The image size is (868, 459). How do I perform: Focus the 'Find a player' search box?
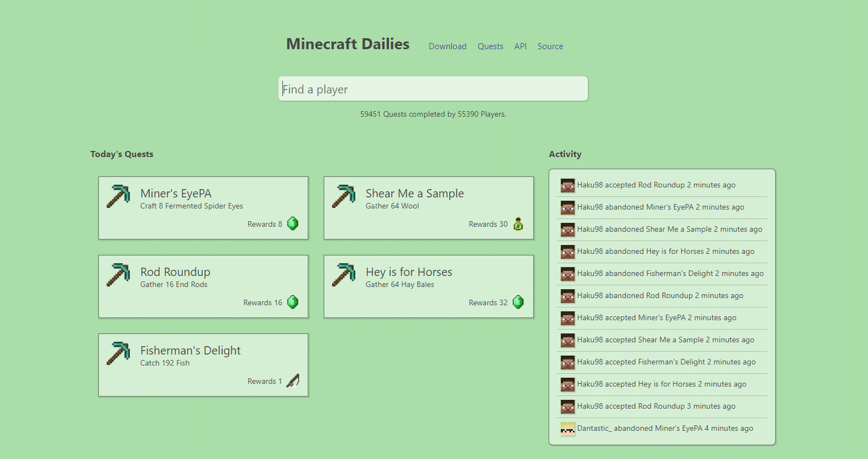pyautogui.click(x=433, y=88)
